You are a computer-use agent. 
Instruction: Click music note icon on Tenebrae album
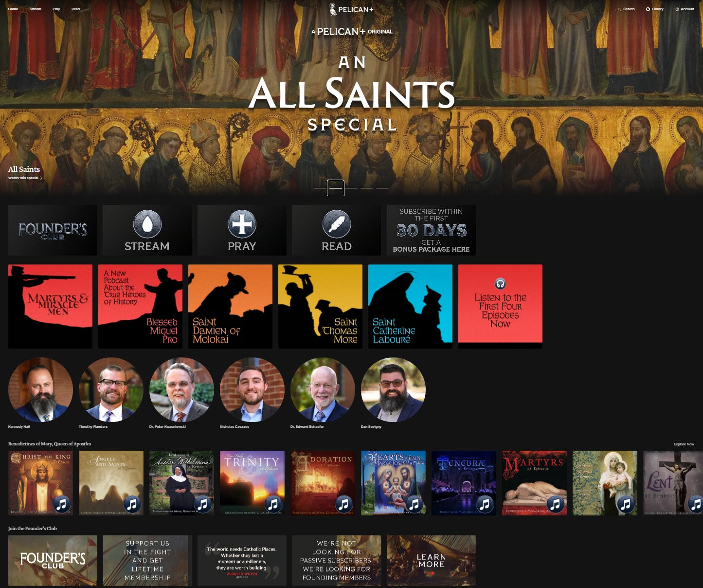pos(485,504)
